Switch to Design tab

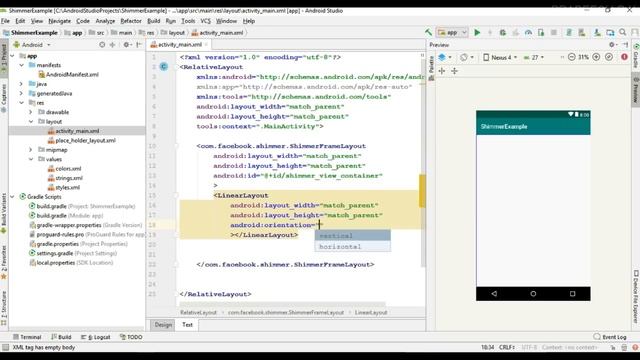click(x=163, y=325)
